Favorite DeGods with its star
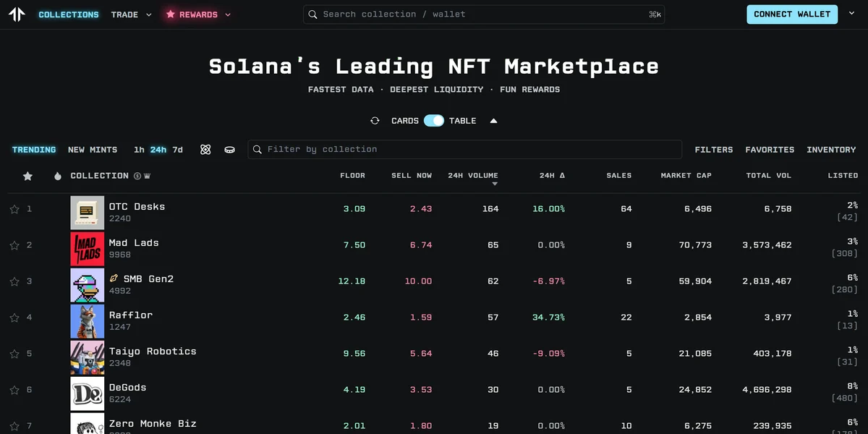The height and width of the screenshot is (434, 868). tap(14, 390)
